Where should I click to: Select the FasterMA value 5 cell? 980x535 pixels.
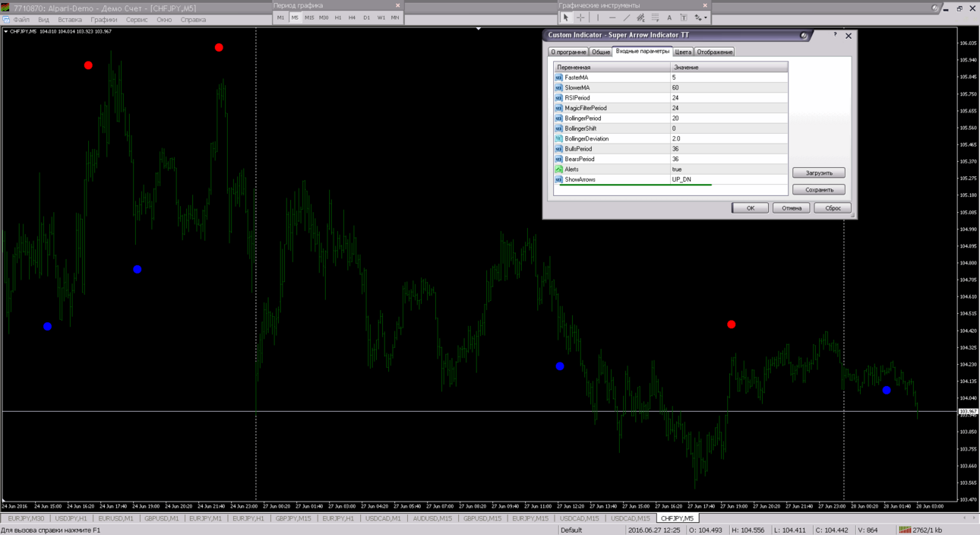click(729, 78)
